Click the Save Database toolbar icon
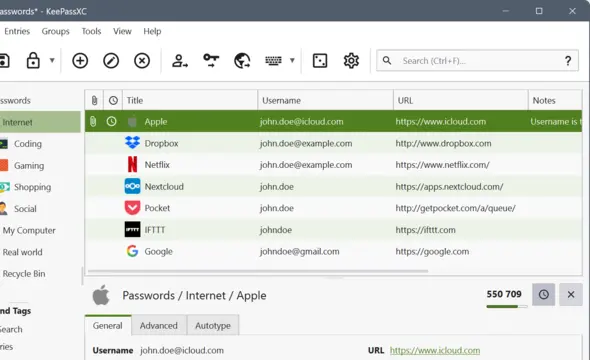 [4, 61]
